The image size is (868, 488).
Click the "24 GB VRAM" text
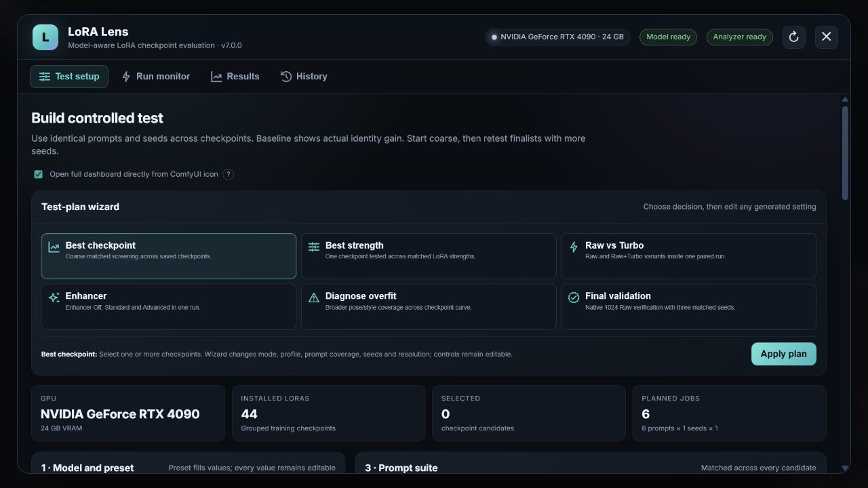[60, 428]
